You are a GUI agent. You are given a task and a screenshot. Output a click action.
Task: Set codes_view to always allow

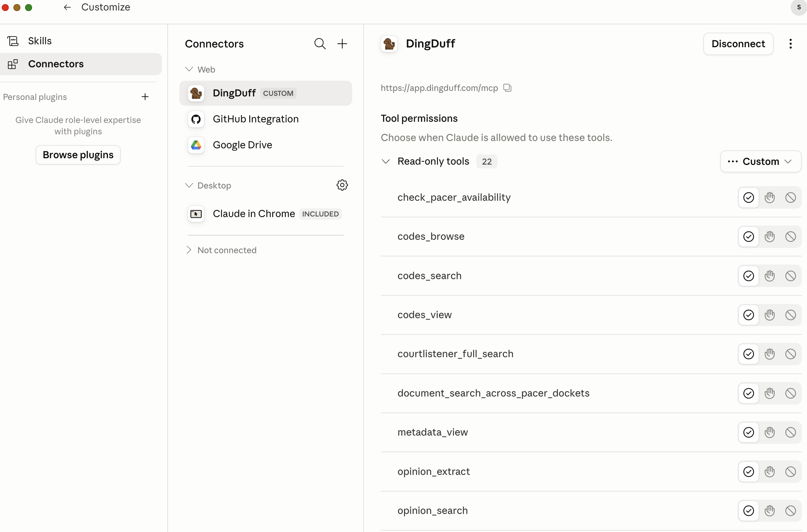pyautogui.click(x=749, y=315)
